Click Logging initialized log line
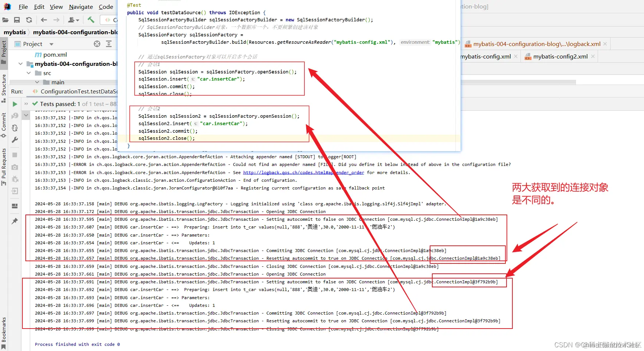The height and width of the screenshot is (351, 644). click(x=240, y=204)
